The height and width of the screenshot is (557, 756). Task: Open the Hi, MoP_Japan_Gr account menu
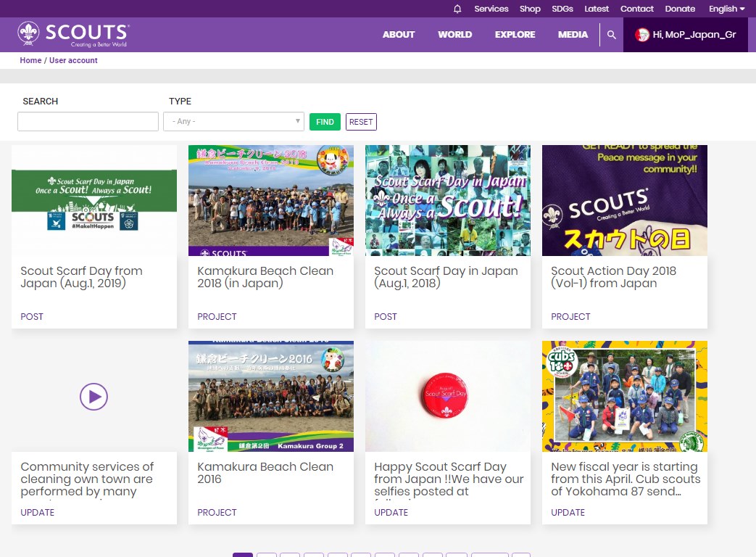click(694, 35)
